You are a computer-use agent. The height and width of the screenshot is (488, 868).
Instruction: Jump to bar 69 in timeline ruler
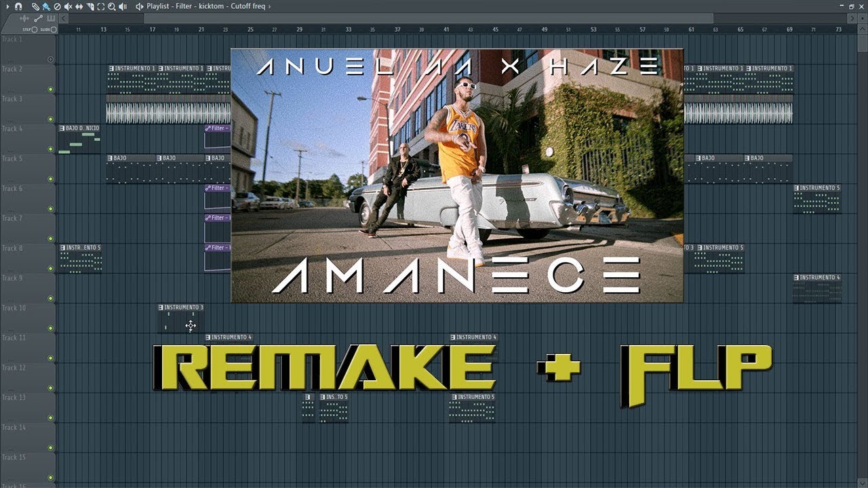coord(789,30)
